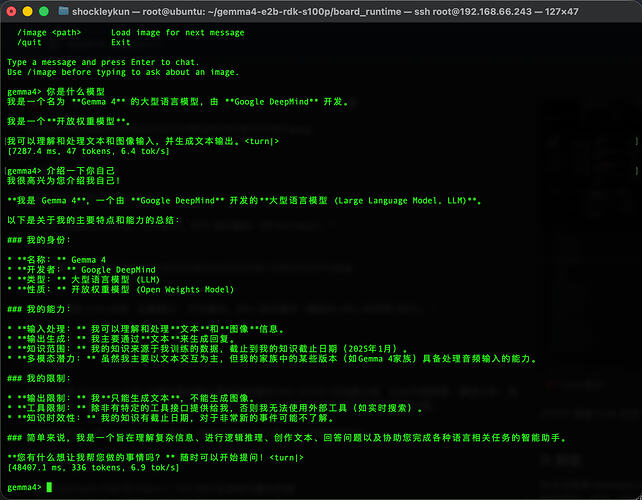Click the green fullscreen window button
Viewport: 642px width, 500px height.
[44, 11]
